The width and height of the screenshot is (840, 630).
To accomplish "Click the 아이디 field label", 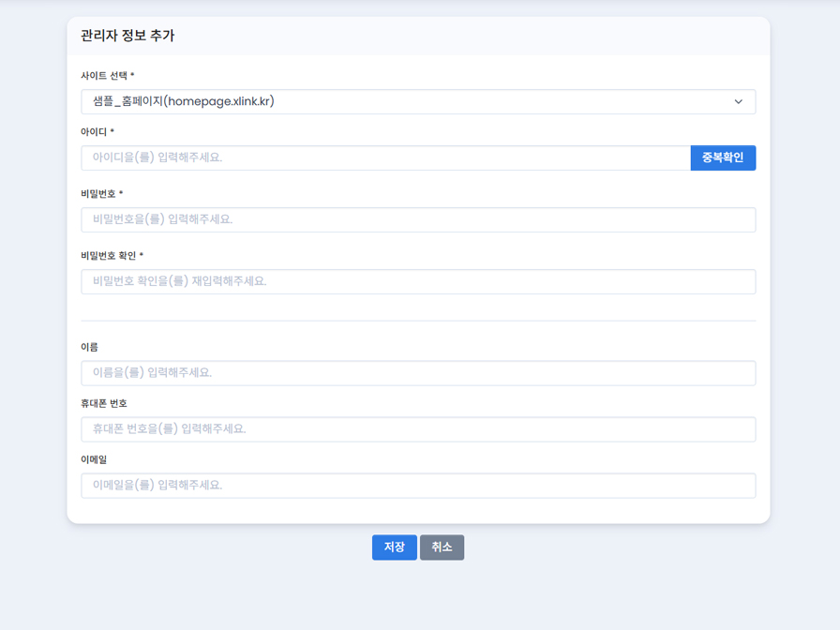I will (x=97, y=132).
